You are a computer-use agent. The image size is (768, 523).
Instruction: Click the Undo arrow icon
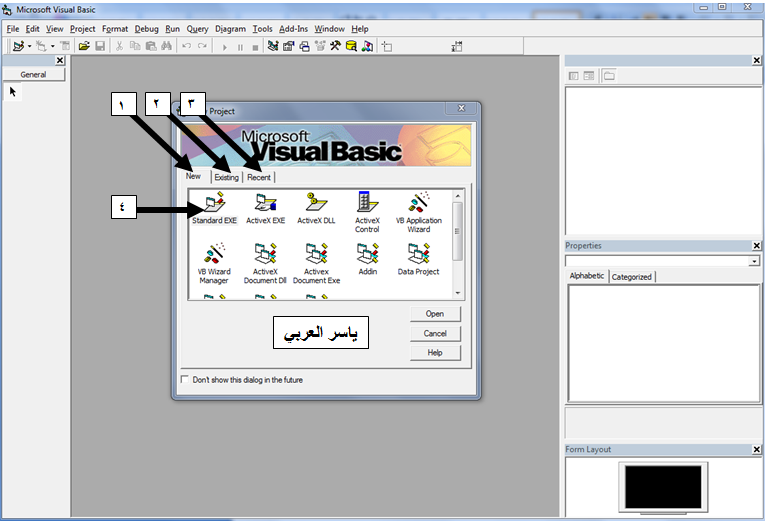(187, 47)
